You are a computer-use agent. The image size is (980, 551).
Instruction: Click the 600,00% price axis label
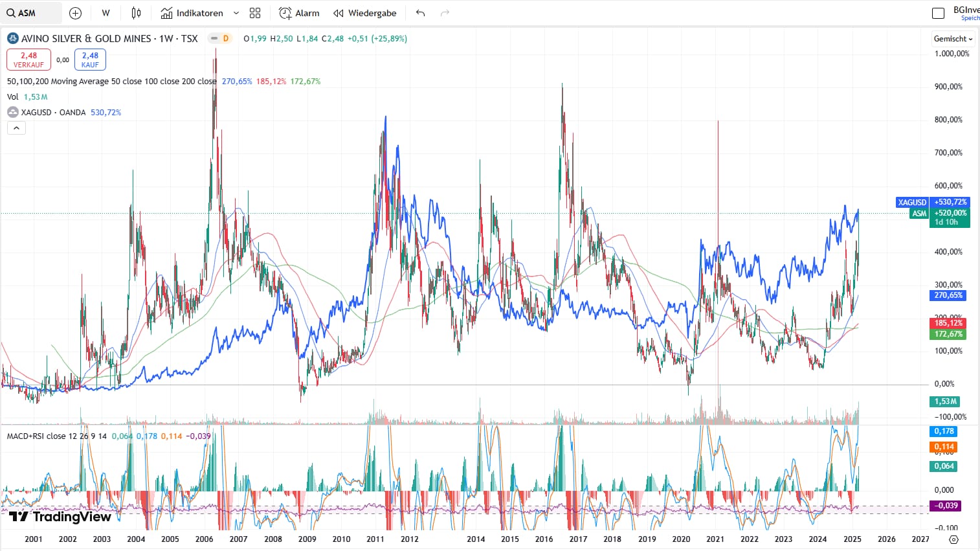[x=948, y=186]
